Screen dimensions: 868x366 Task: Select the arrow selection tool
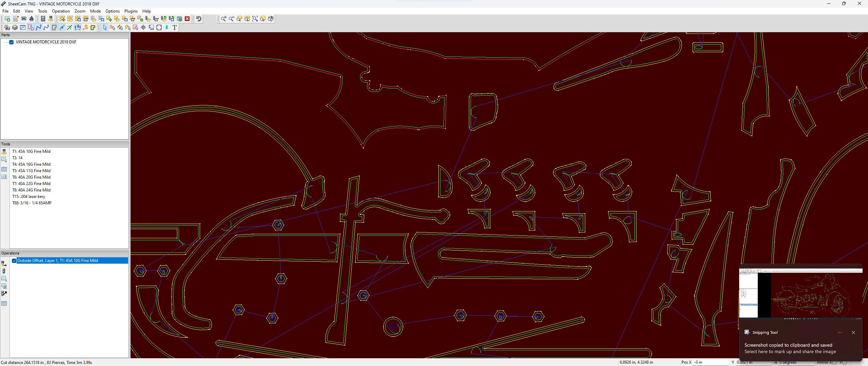(105, 27)
